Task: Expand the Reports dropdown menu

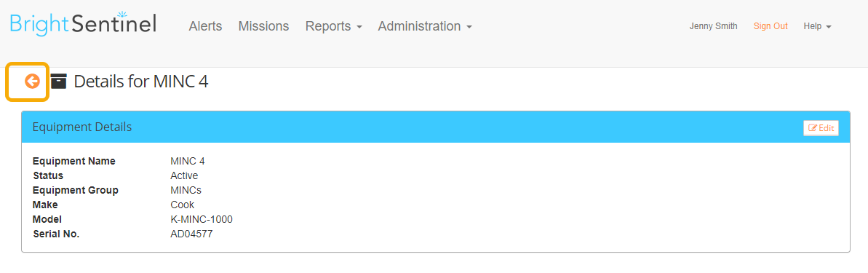Action: click(334, 26)
